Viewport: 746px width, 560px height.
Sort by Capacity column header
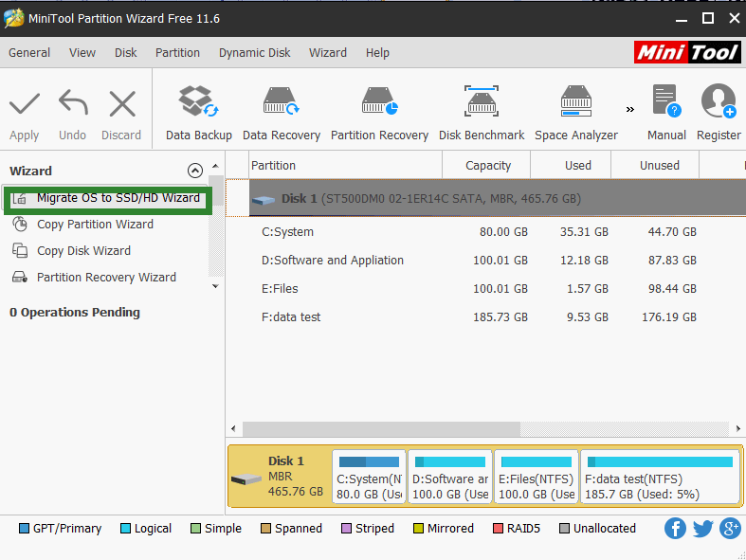click(x=486, y=165)
